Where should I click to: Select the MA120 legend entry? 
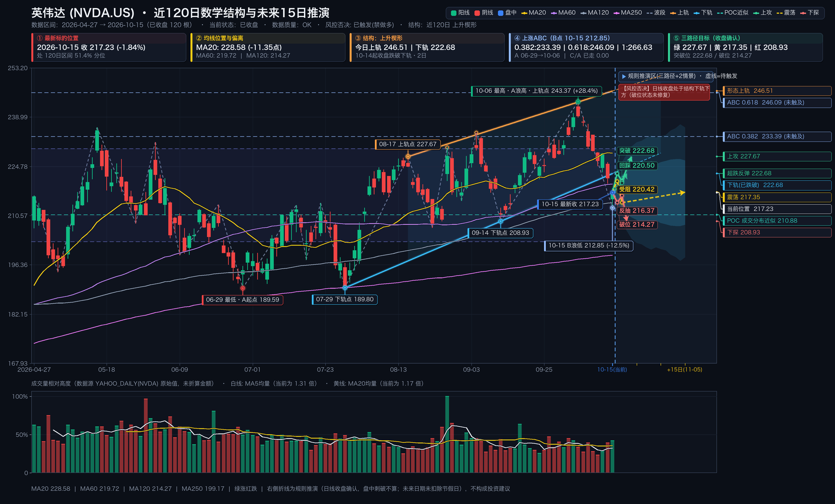(595, 13)
